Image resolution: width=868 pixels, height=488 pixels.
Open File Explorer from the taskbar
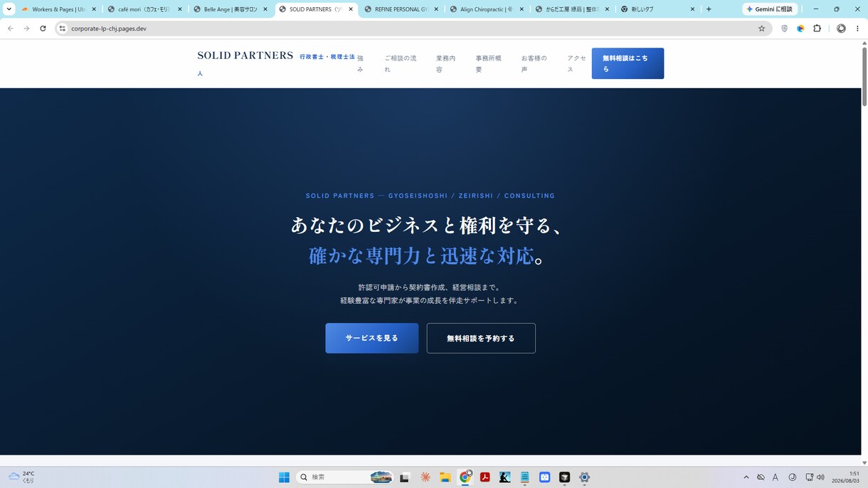(x=445, y=477)
